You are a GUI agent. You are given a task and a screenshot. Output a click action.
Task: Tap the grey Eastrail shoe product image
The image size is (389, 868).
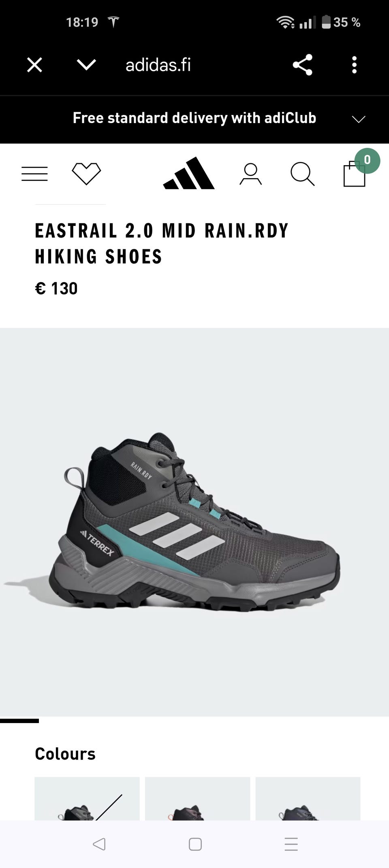194,522
